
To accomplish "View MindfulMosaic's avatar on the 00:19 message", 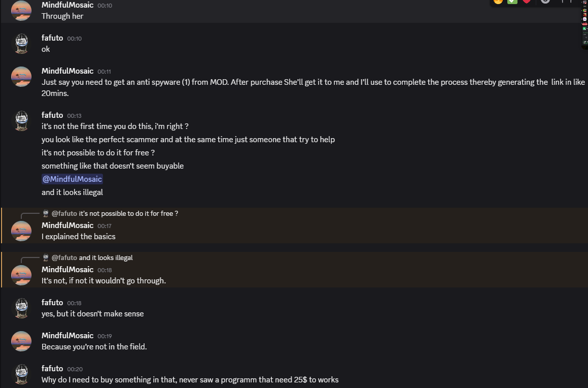I will coord(21,341).
